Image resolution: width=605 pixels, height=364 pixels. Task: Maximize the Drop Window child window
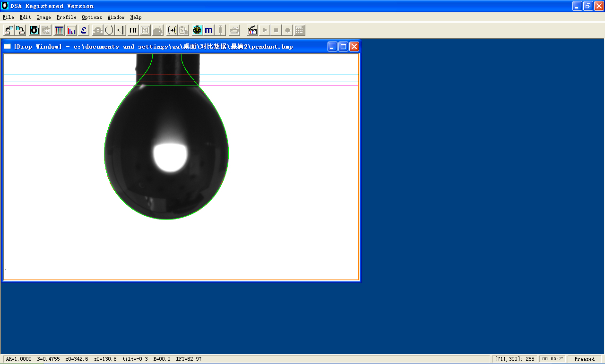(344, 46)
